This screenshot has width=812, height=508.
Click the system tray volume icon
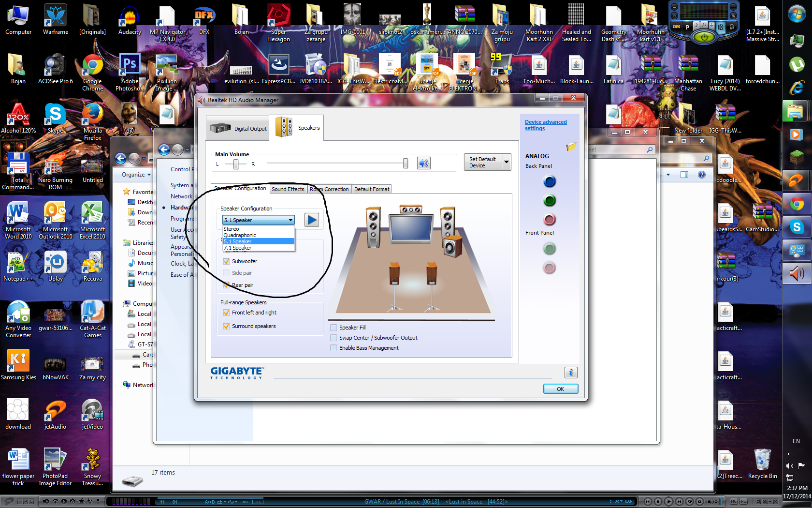coord(790,466)
